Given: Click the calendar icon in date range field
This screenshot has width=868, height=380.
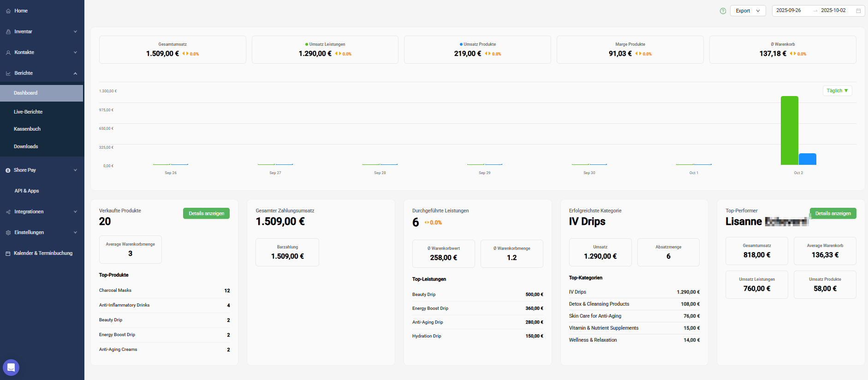Looking at the screenshot, I should tap(858, 11).
